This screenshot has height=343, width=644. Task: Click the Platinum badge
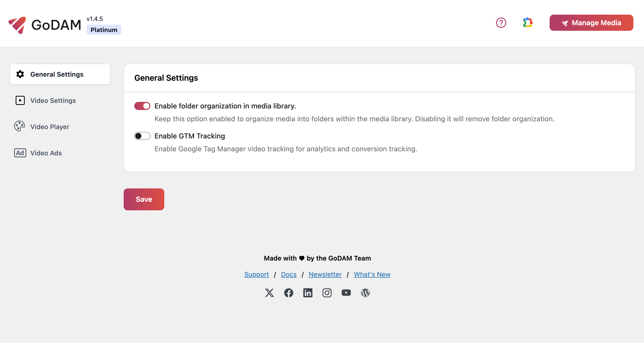(x=104, y=30)
